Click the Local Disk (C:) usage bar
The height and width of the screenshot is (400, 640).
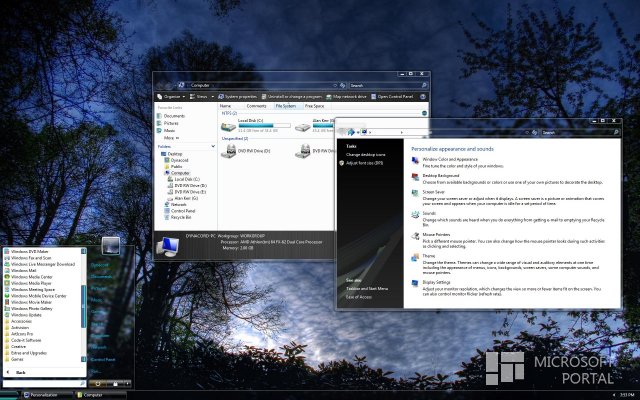pos(264,126)
